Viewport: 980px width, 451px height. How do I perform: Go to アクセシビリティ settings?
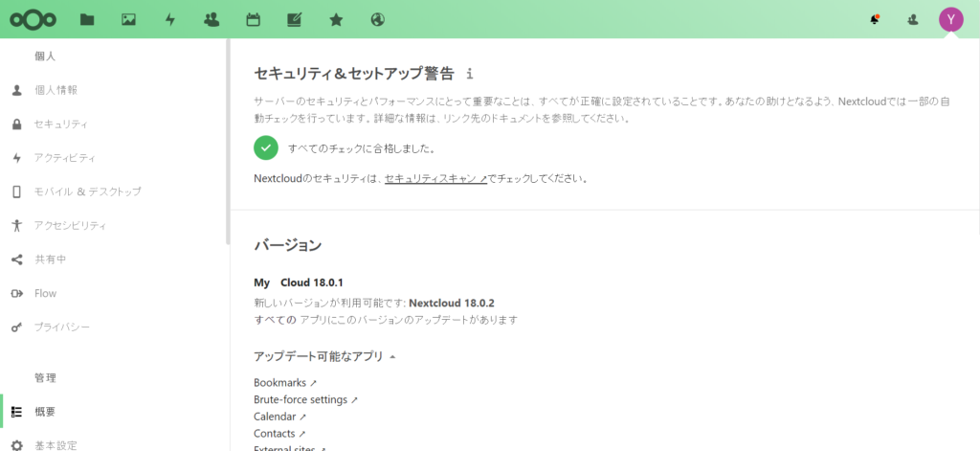(70, 226)
